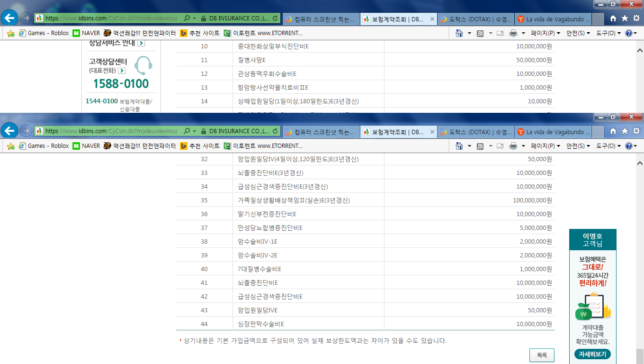This screenshot has height=364, width=644.
Task: Open NAVER favorite in the top window
Action: click(x=86, y=33)
